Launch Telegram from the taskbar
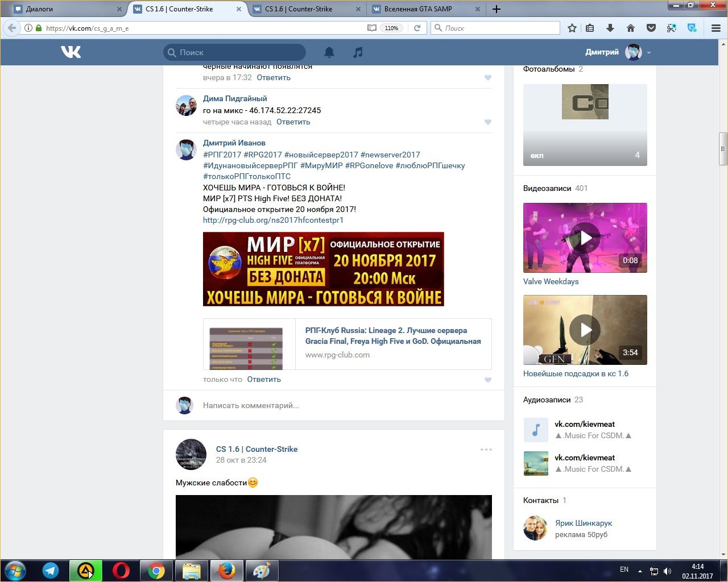728x582 pixels. click(51, 571)
